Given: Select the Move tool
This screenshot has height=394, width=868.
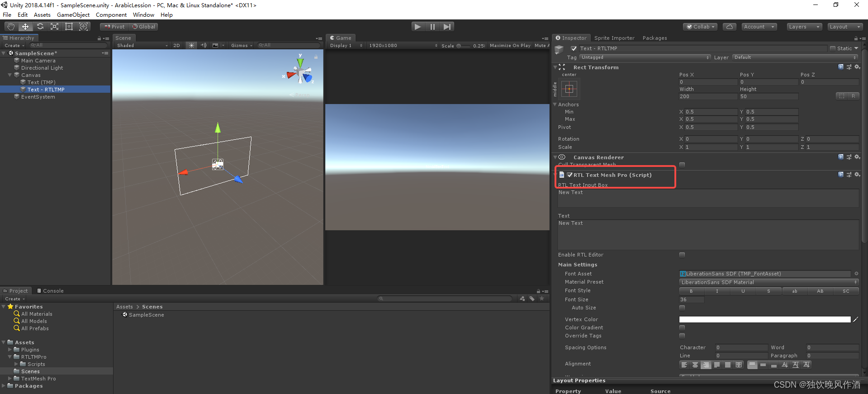Looking at the screenshot, I should 25,27.
